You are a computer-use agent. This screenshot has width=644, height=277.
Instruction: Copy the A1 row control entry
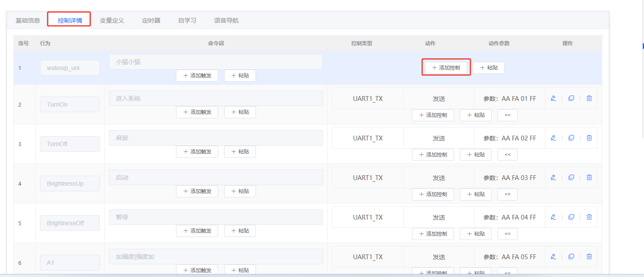(571, 257)
